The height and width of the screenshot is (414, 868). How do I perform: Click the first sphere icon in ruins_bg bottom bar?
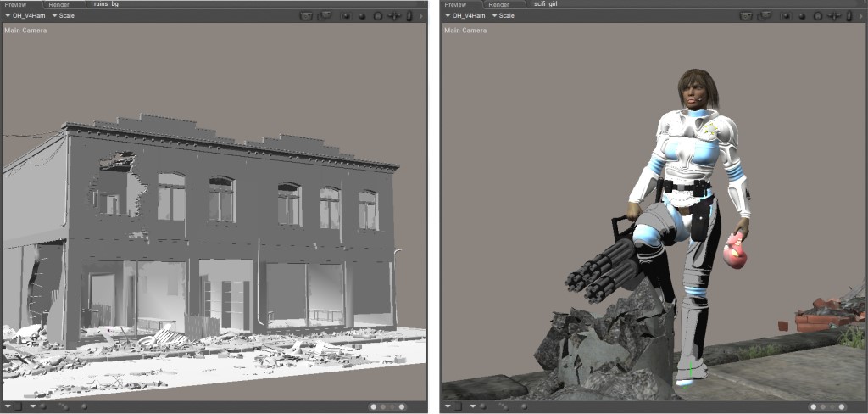coord(43,406)
